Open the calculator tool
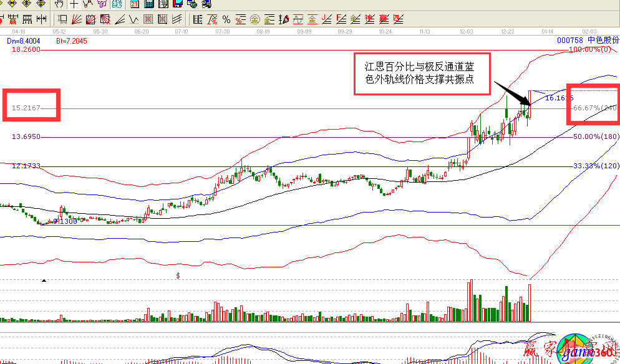Screen dimensions: 620x364 149,4
